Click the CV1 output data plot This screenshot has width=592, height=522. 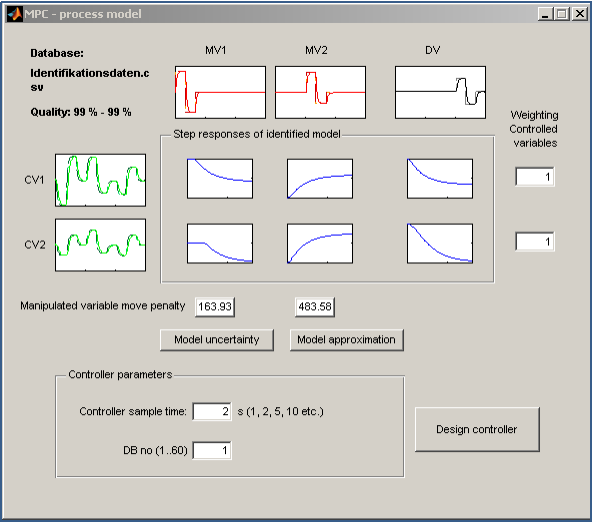click(100, 180)
